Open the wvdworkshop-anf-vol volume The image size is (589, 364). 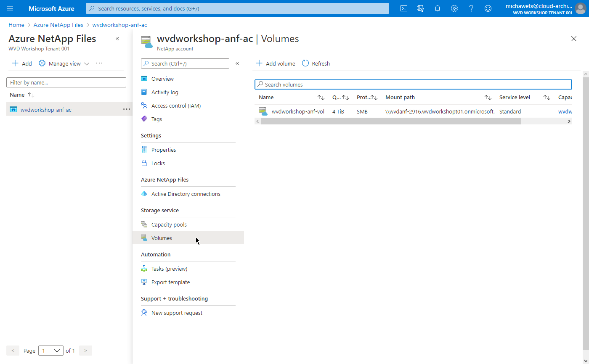point(298,111)
